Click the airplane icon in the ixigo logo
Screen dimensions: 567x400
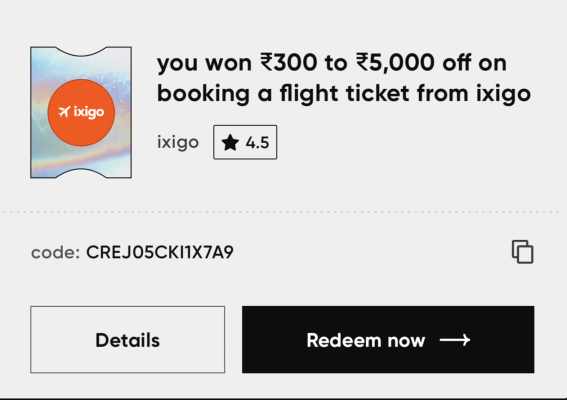point(64,112)
